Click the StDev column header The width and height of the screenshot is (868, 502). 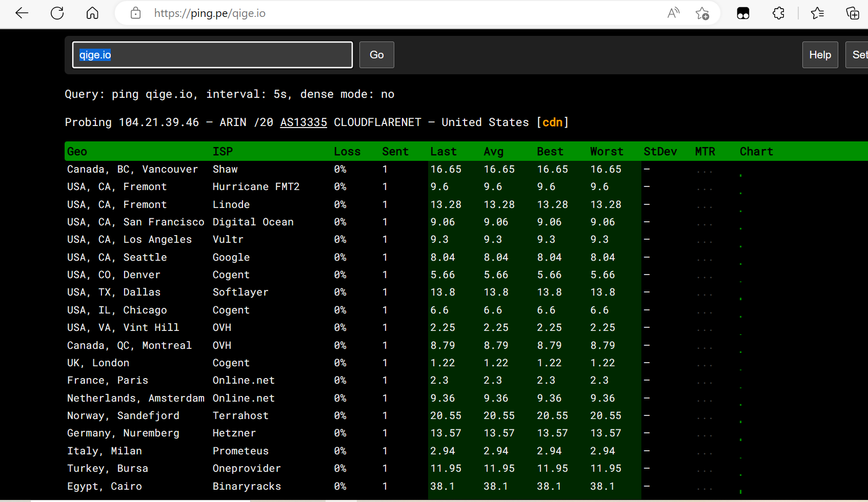[660, 152]
